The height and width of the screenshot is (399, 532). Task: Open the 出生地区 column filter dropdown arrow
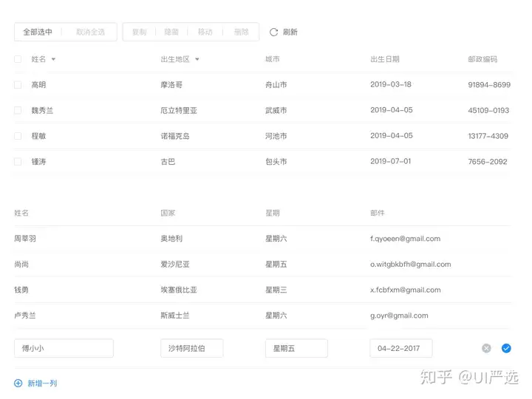coord(197,59)
